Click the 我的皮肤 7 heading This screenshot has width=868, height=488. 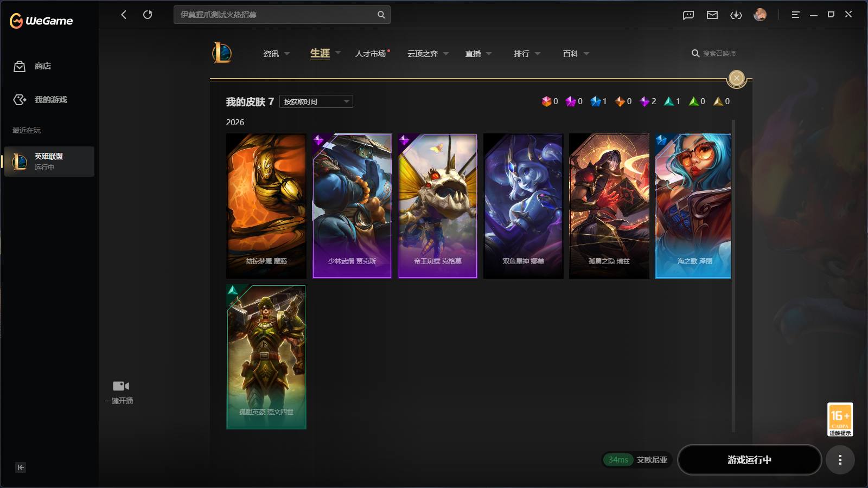(x=250, y=101)
